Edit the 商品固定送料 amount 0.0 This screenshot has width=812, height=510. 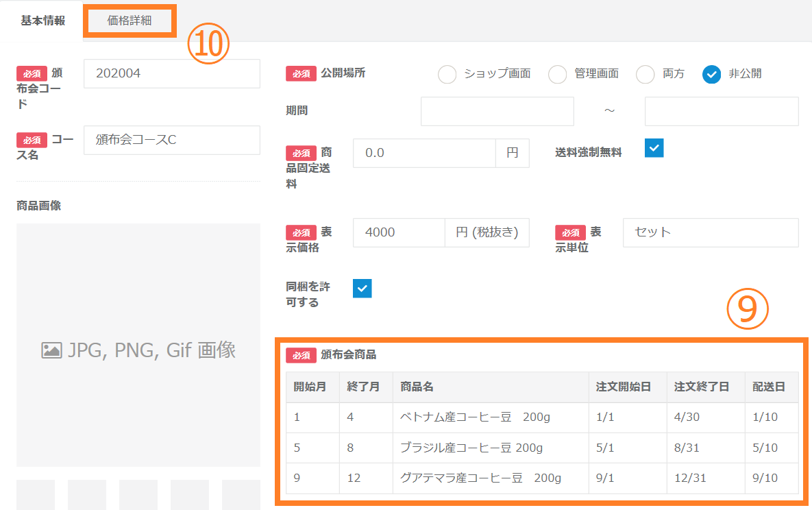click(x=424, y=153)
